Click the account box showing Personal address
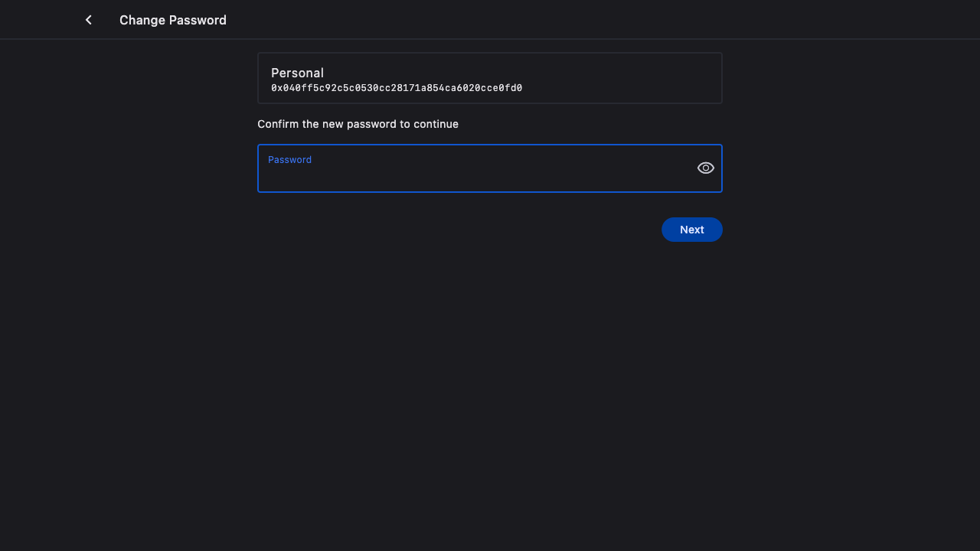 [490, 78]
